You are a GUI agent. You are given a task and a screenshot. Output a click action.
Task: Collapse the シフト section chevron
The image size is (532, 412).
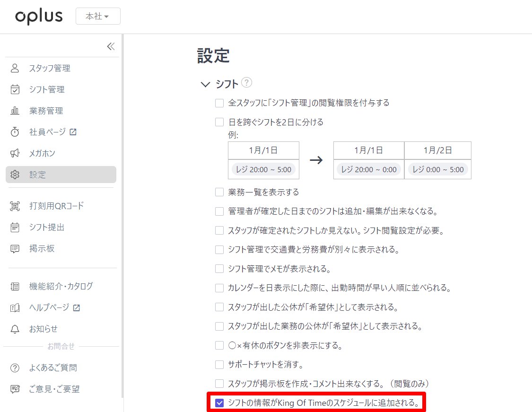pyautogui.click(x=205, y=84)
